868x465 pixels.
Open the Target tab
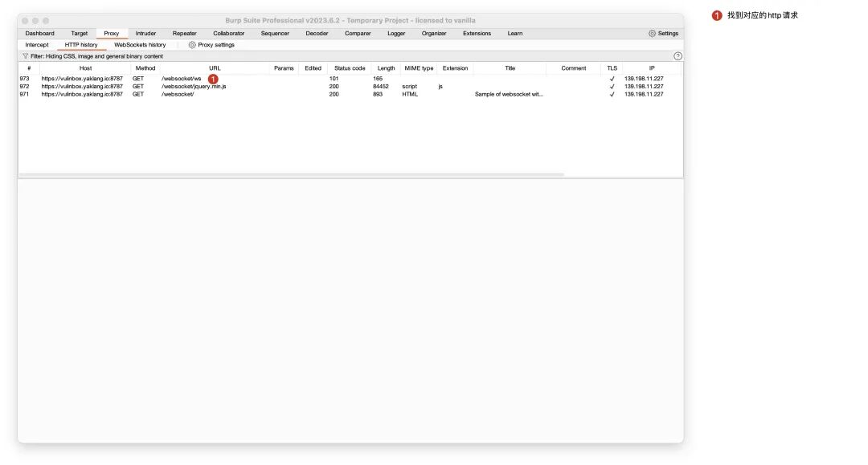[x=79, y=34]
